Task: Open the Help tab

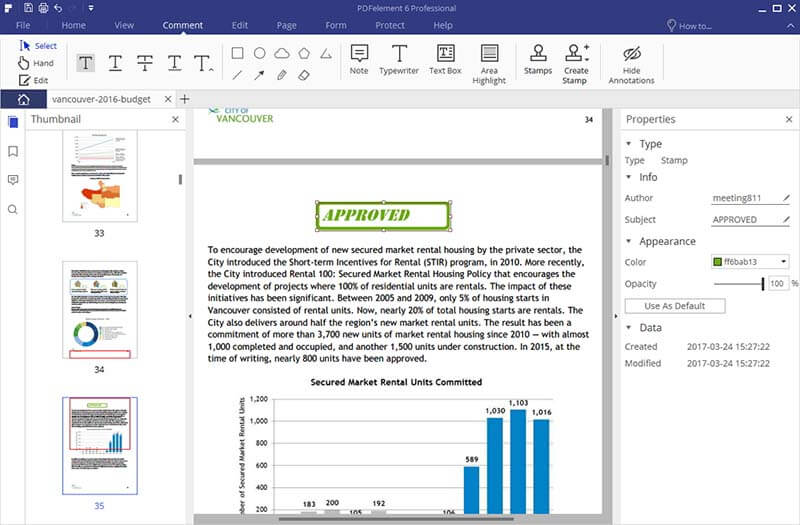Action: 443,25
